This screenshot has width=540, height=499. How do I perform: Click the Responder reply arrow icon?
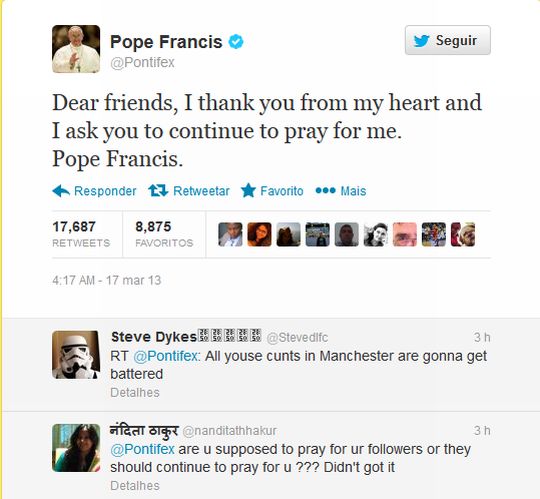pyautogui.click(x=61, y=191)
